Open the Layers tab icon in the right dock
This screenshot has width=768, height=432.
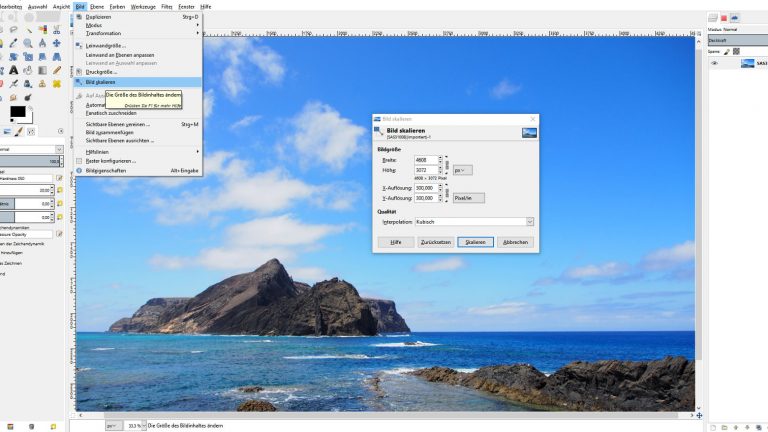click(x=713, y=18)
